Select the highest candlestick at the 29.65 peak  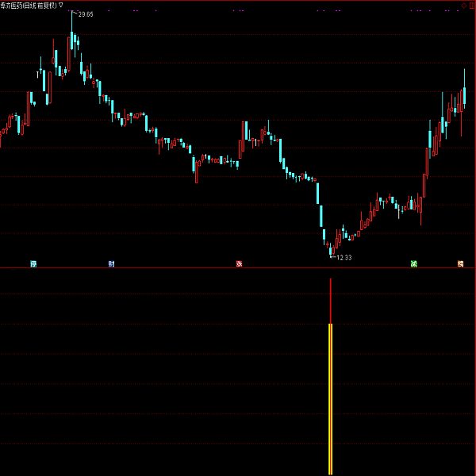pos(72,40)
